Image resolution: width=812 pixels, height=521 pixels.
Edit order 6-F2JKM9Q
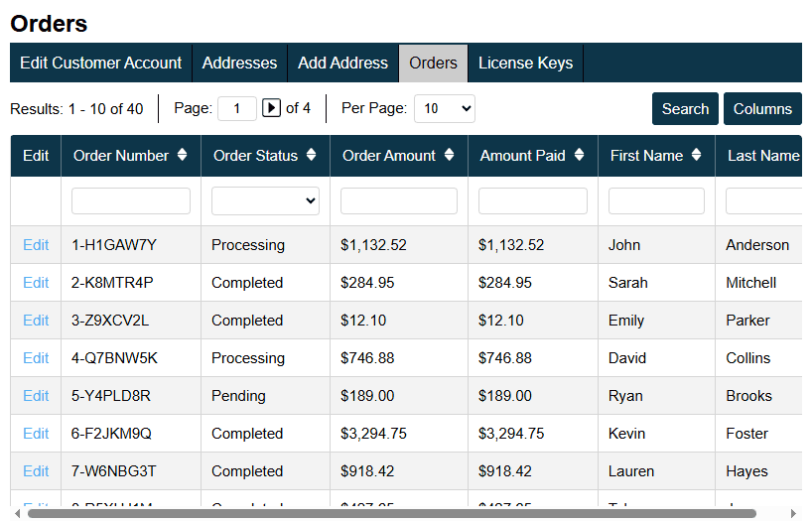click(36, 434)
